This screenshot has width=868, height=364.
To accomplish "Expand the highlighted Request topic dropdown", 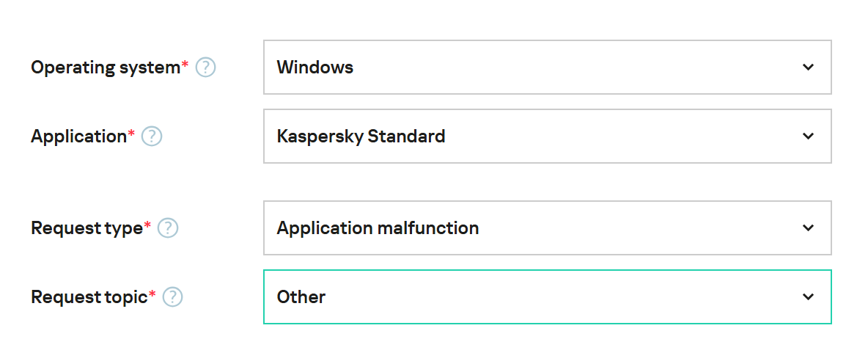I will [547, 296].
